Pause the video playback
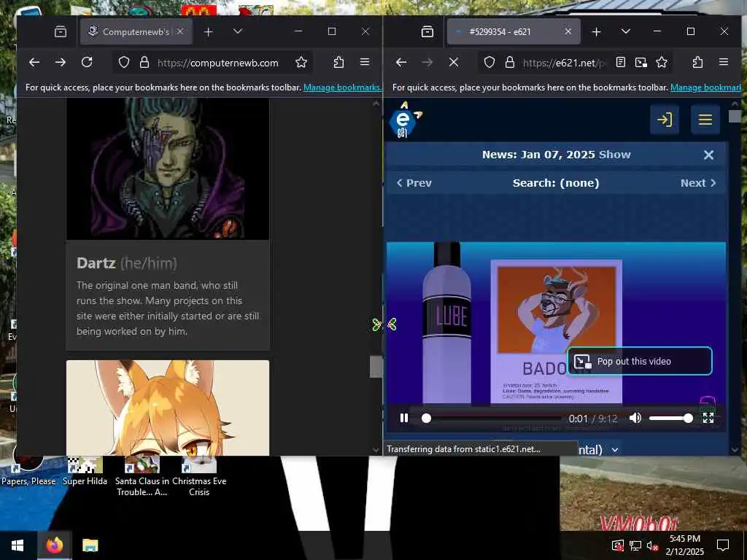This screenshot has height=560, width=747. [404, 418]
